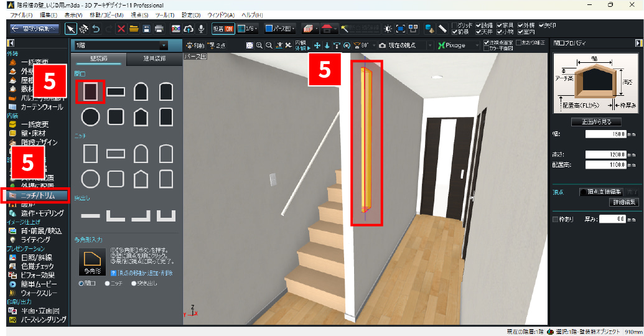
Task: Click the 吸着 ON snap button
Action: coord(223,29)
